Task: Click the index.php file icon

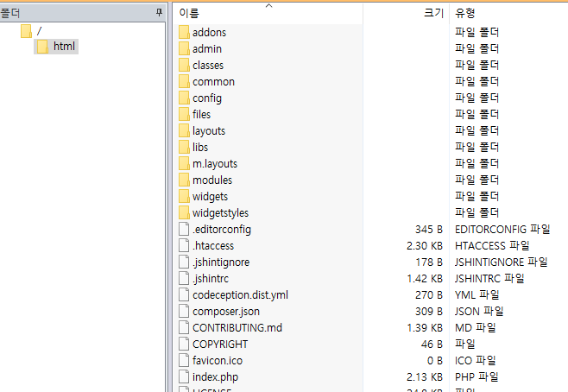Action: click(x=184, y=376)
